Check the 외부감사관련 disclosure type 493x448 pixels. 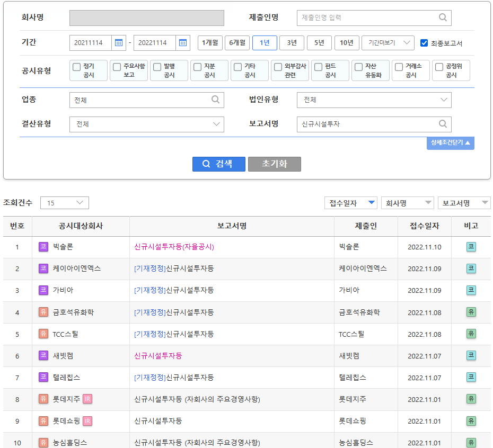point(278,67)
